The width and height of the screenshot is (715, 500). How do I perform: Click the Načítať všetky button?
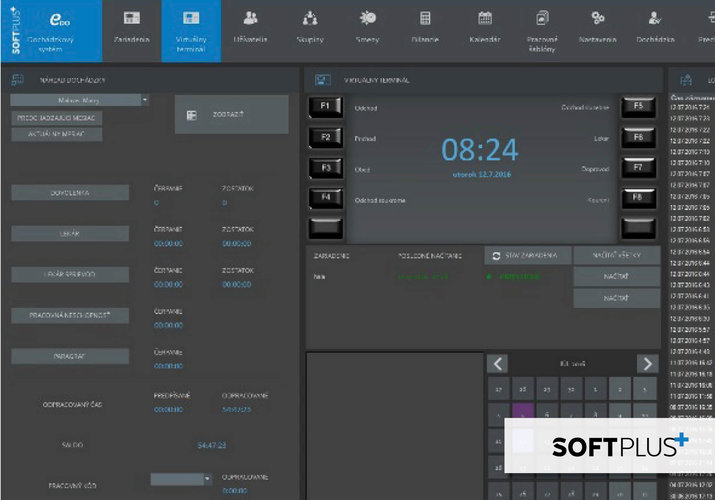coord(617,256)
